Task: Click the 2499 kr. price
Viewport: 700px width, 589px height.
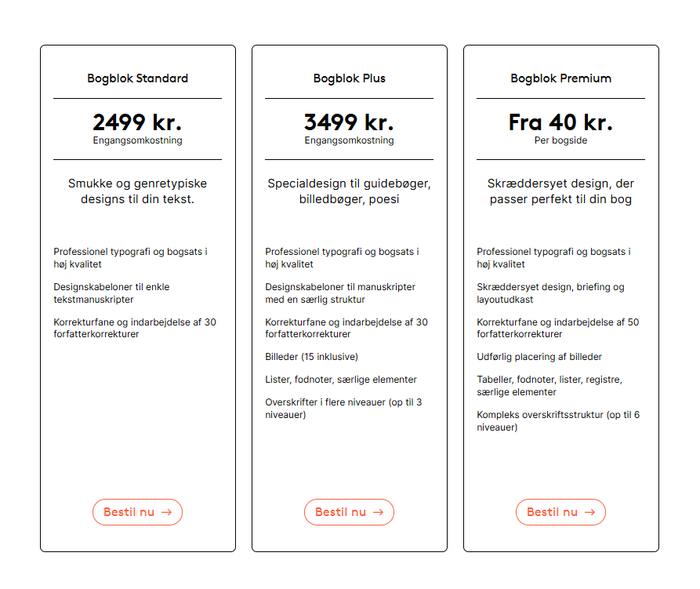Action: point(137,122)
